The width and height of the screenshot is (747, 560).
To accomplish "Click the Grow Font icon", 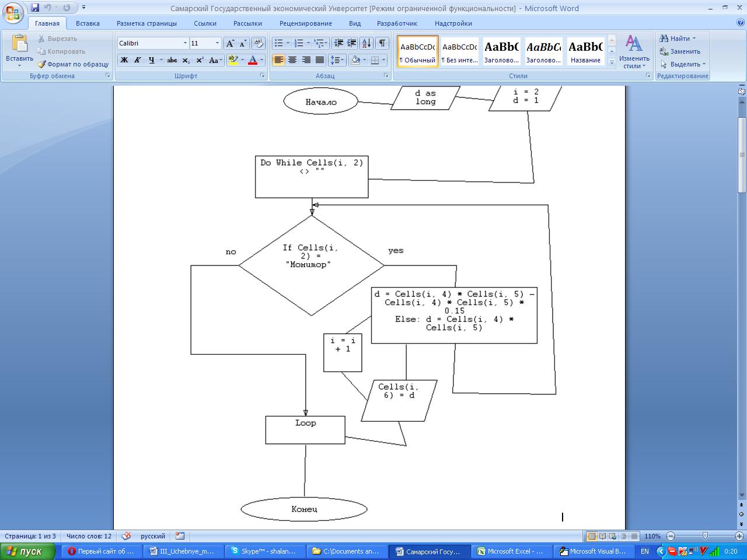I will click(x=230, y=43).
